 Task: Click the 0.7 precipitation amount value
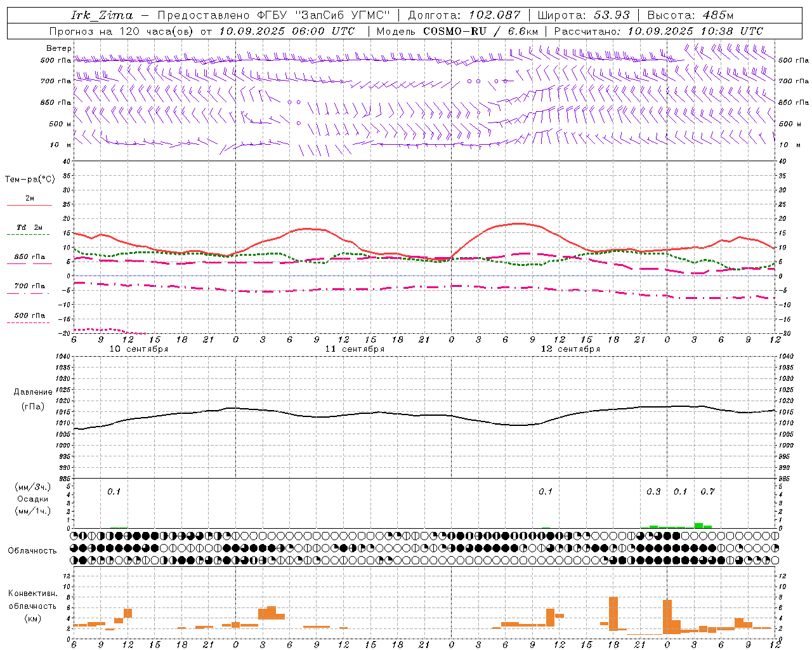707,492
